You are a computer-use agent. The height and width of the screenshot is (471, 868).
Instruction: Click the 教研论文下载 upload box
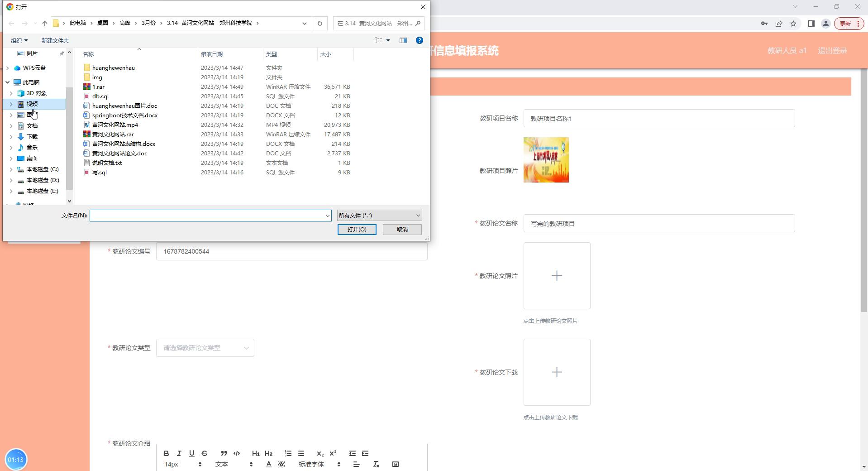tap(557, 372)
